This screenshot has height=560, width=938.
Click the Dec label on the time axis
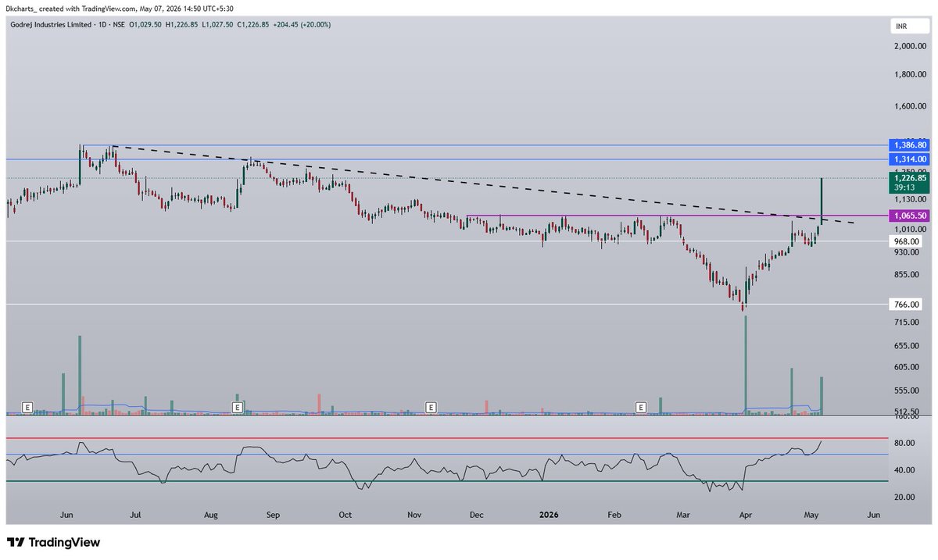[x=477, y=515]
